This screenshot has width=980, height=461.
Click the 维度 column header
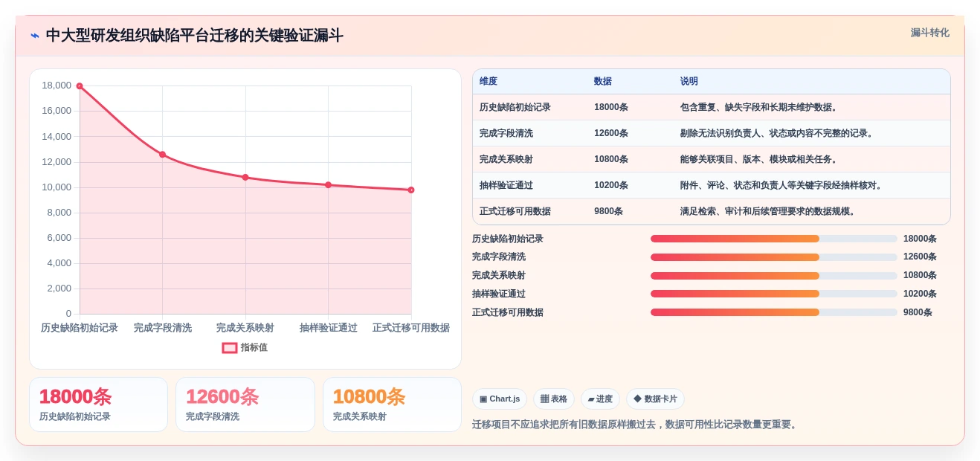[x=489, y=81]
